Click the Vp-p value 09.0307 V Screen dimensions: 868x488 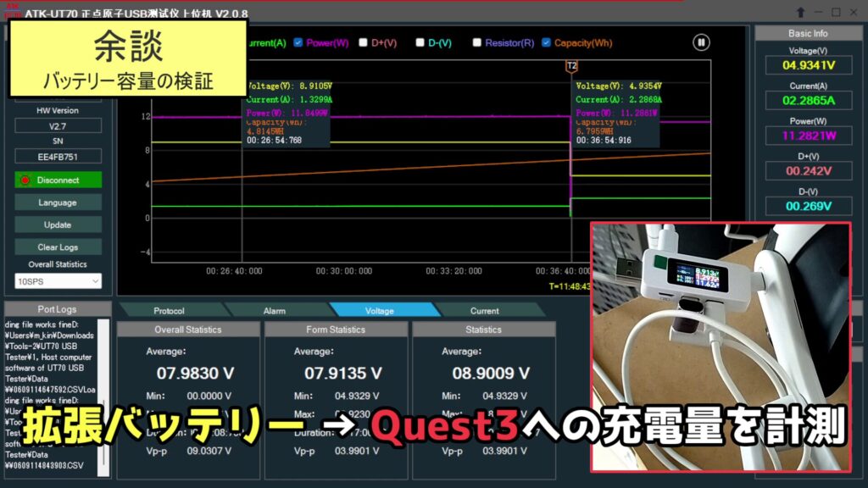pos(209,451)
